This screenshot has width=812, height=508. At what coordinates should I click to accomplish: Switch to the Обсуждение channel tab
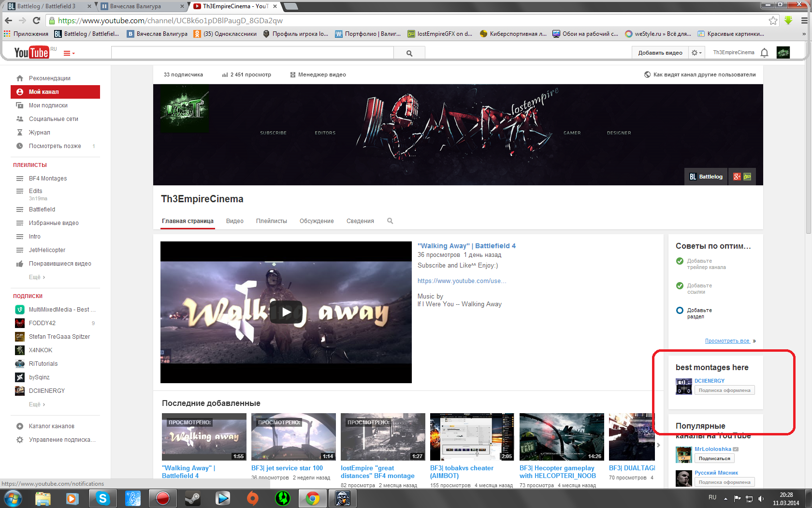pos(317,221)
